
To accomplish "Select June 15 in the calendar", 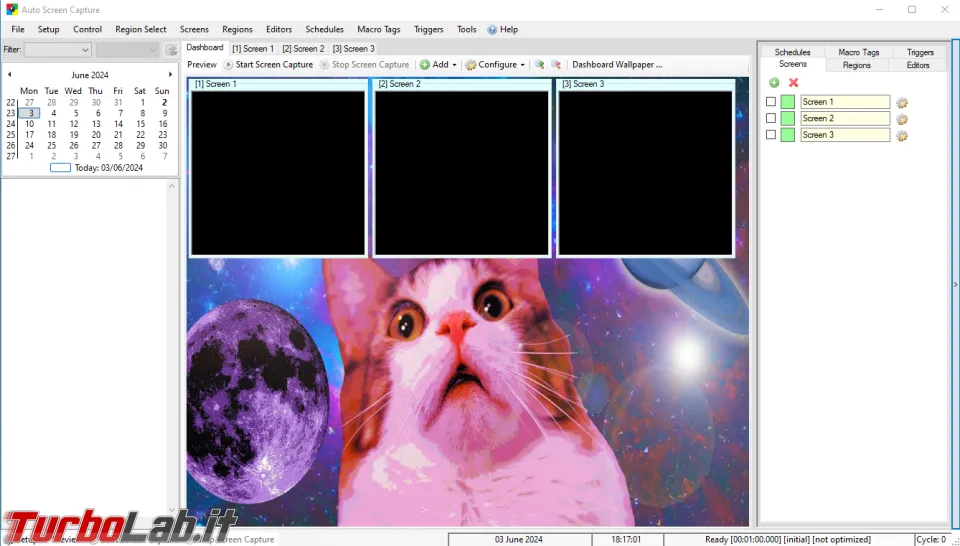I will 140,124.
